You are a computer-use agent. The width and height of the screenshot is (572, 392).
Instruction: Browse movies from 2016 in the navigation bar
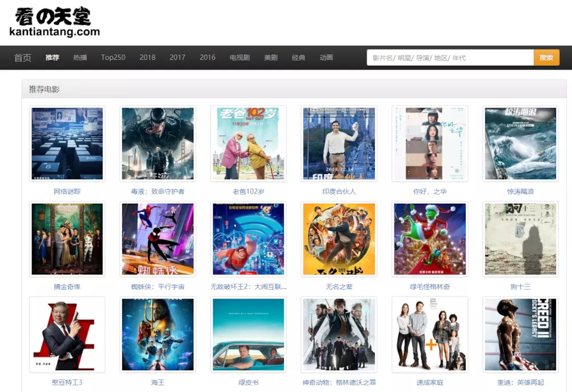click(208, 57)
